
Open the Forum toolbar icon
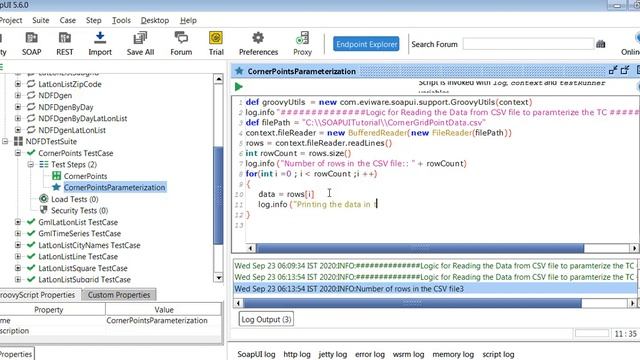(x=181, y=38)
